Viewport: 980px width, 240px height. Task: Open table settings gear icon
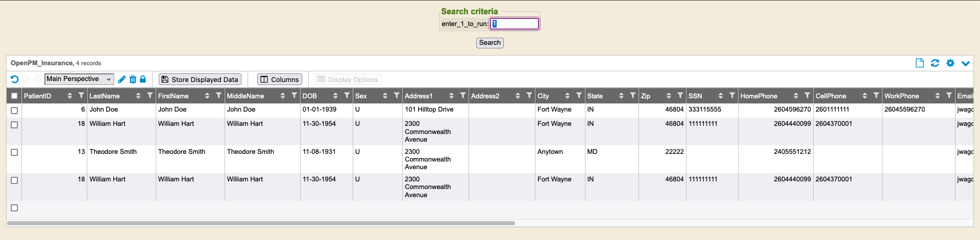[x=950, y=63]
